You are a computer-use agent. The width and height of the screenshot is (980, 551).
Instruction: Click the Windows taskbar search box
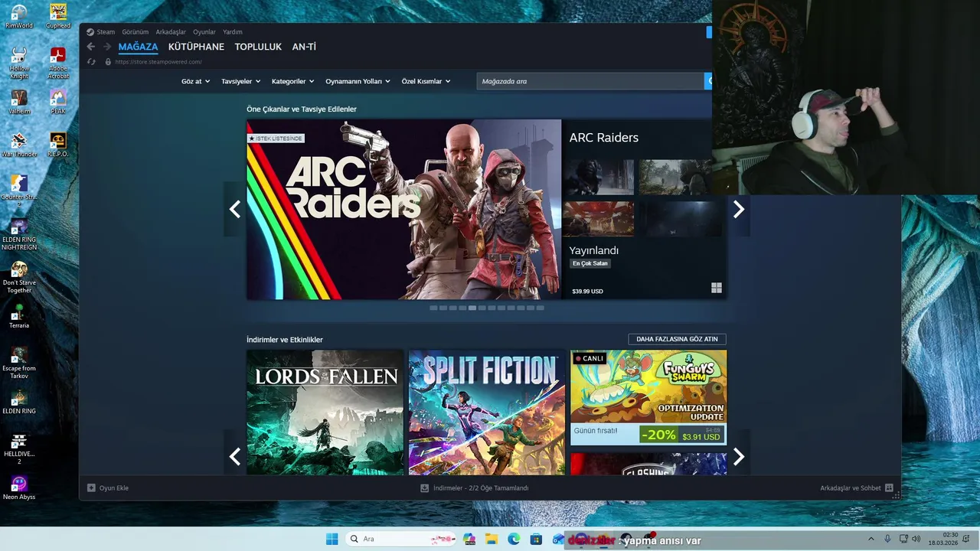click(401, 539)
